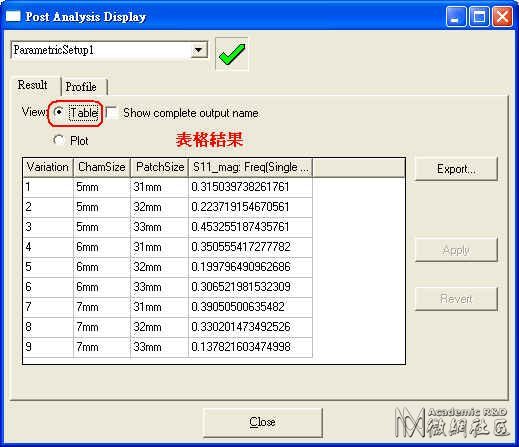This screenshot has height=447, width=519.
Task: Sort by the Variation column header
Action: coord(48,167)
